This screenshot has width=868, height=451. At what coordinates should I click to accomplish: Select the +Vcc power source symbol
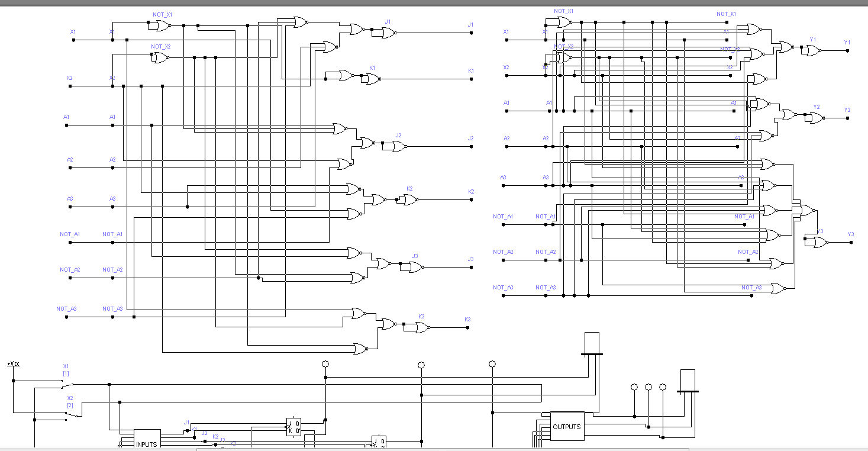[13, 363]
